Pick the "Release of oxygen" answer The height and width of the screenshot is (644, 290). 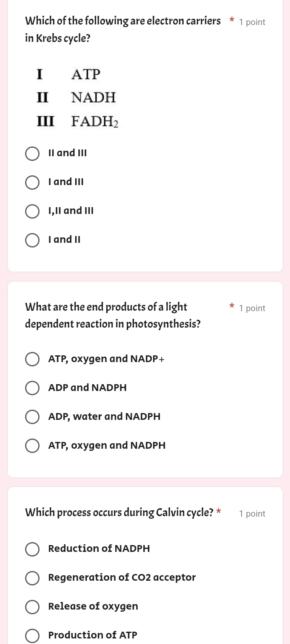tap(32, 607)
